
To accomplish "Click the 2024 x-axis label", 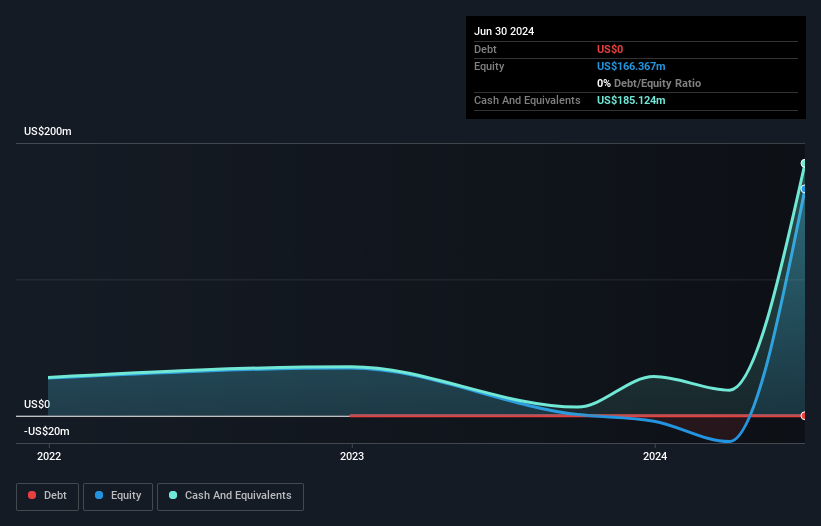I will pos(655,456).
